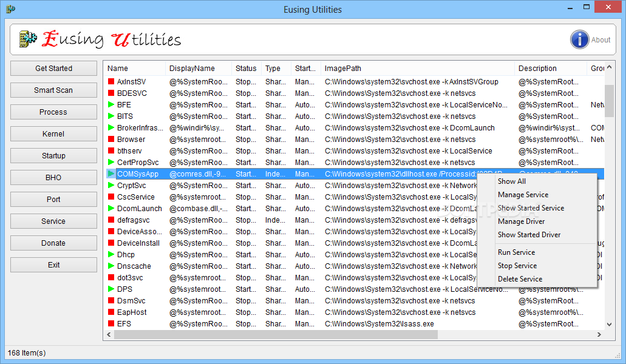Click red stopped icon for DeviceInstall
Screen dimensions: 626x364
point(111,243)
